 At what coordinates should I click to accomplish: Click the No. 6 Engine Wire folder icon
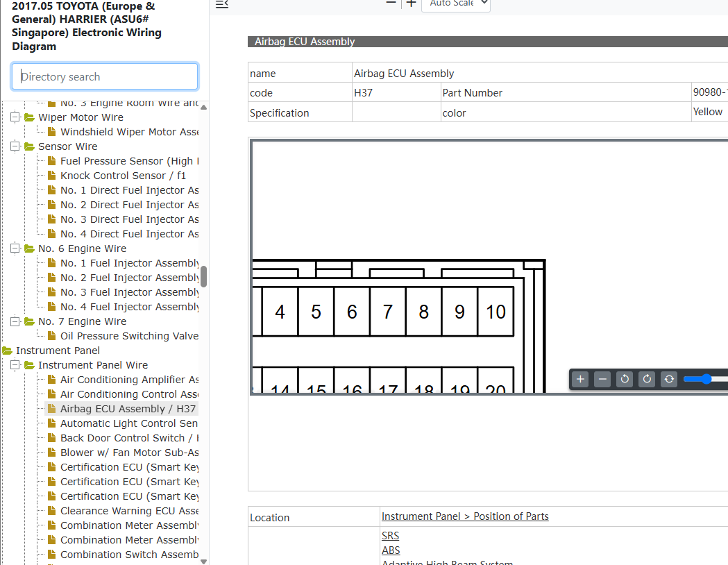click(29, 248)
